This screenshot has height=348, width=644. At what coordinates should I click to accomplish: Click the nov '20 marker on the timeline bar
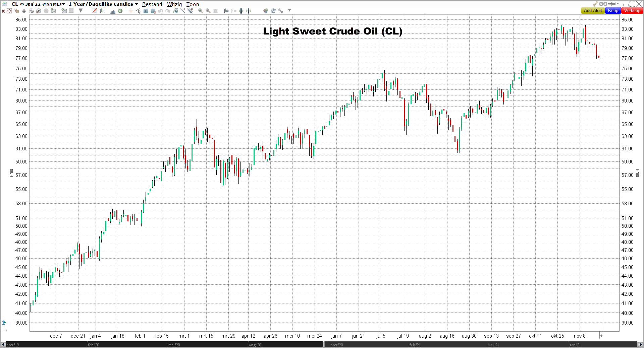pyautogui.click(x=336, y=345)
